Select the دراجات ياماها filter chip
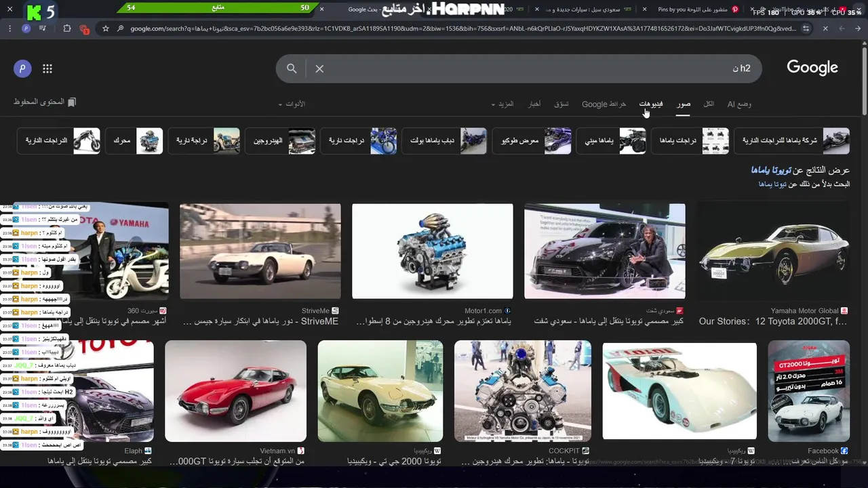This screenshot has height=488, width=868. (x=690, y=141)
